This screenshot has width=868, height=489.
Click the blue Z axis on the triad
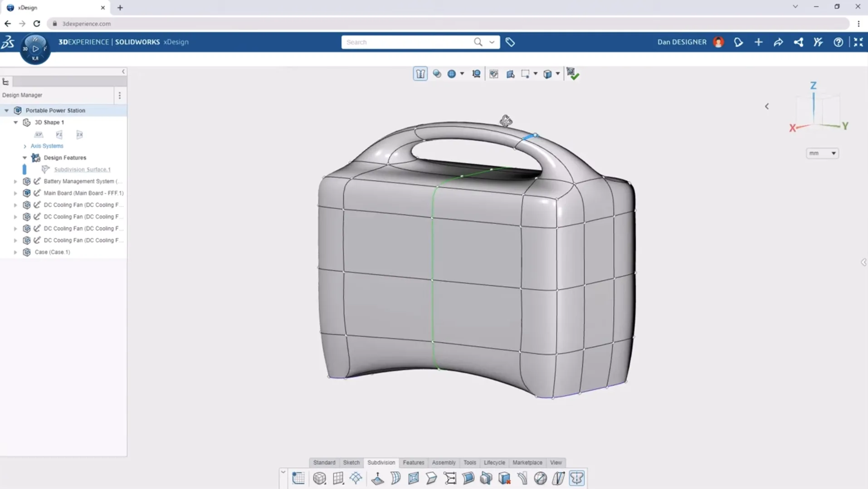(x=813, y=104)
